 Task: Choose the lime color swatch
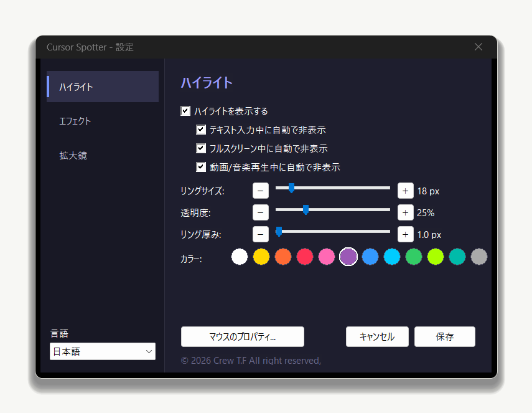[x=436, y=257]
